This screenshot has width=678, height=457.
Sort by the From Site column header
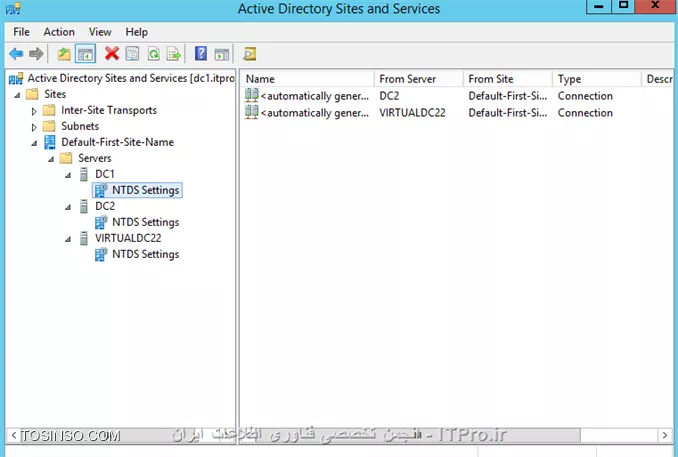click(x=508, y=79)
